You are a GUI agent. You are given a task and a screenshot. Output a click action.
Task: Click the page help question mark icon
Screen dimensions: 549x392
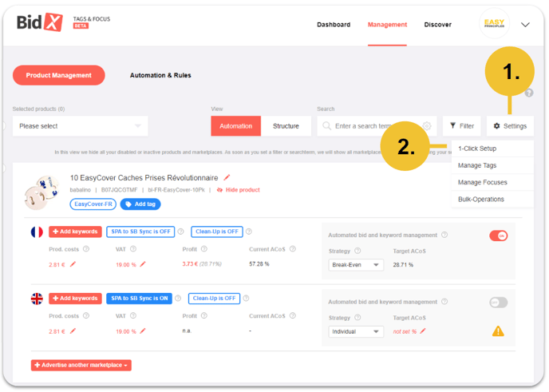(529, 93)
